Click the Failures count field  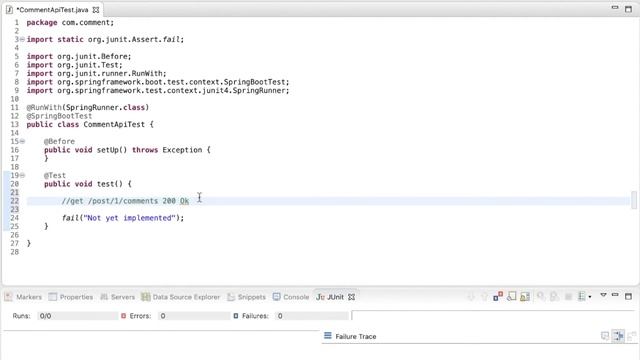tap(312, 316)
